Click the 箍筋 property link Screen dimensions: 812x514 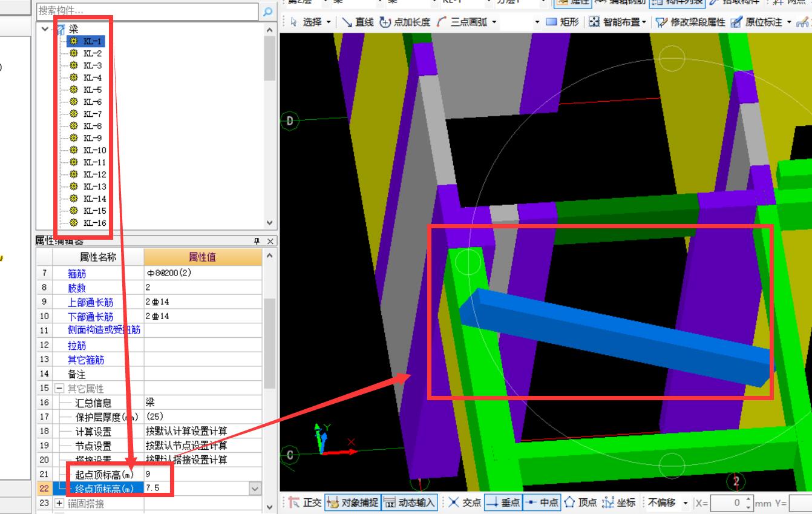pyautogui.click(x=77, y=273)
